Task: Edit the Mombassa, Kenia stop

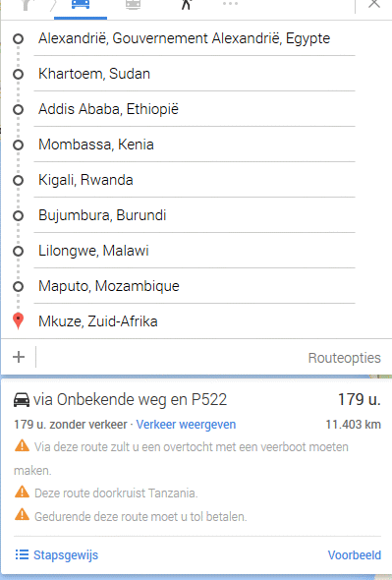Action: pos(195,145)
